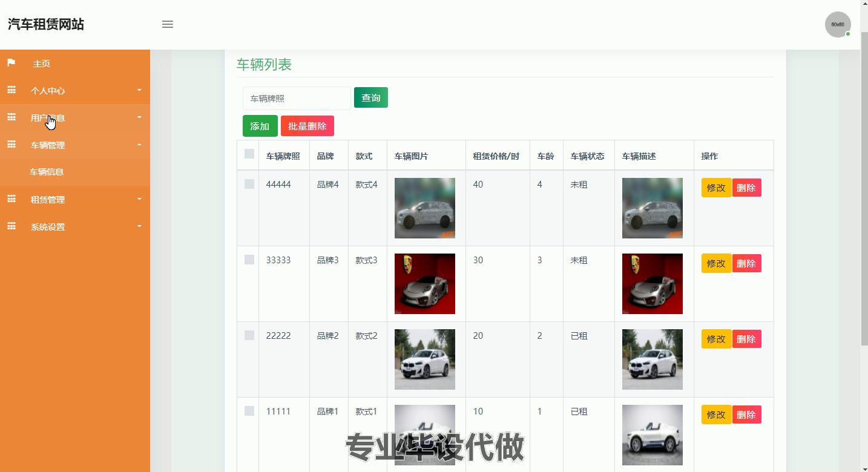This screenshot has width=868, height=472.
Task: Click the 车辆牌照 column header
Action: click(283, 156)
